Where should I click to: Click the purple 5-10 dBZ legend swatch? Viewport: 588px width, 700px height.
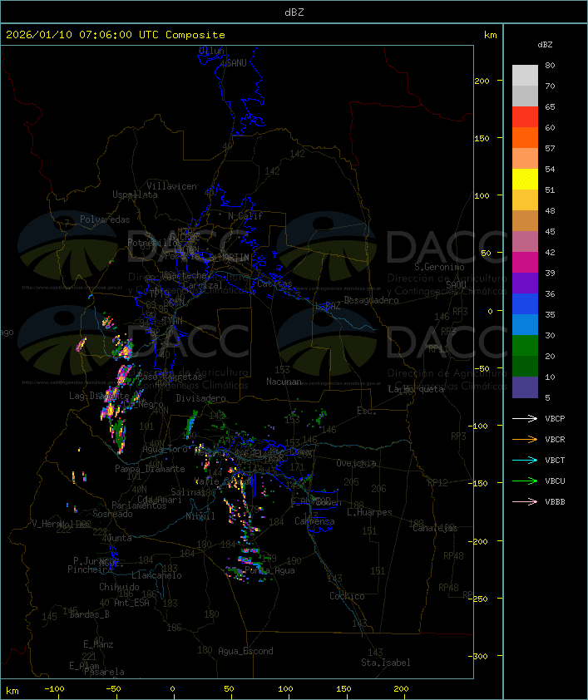click(525, 387)
